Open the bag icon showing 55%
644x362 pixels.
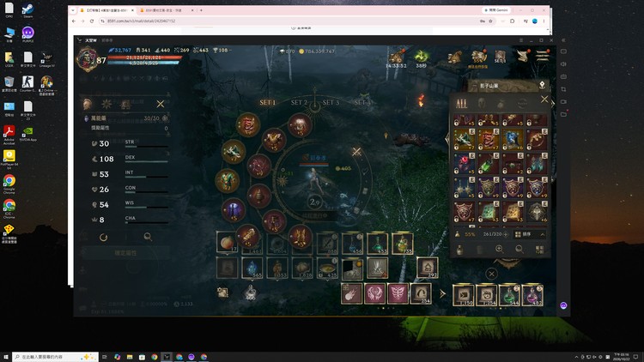click(x=478, y=57)
